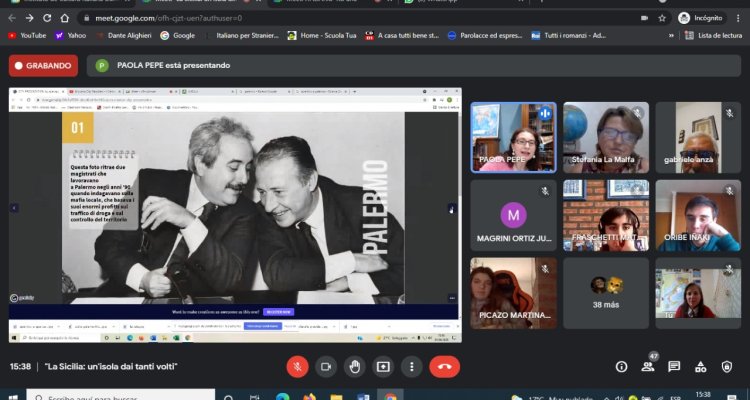
Task: Show everyone with the people icon
Action: tap(648, 367)
